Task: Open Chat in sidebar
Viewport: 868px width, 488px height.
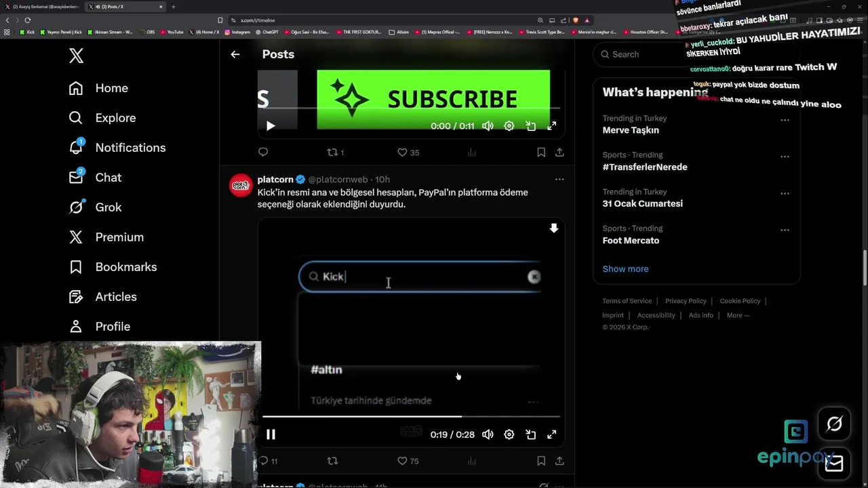Action: (x=95, y=178)
